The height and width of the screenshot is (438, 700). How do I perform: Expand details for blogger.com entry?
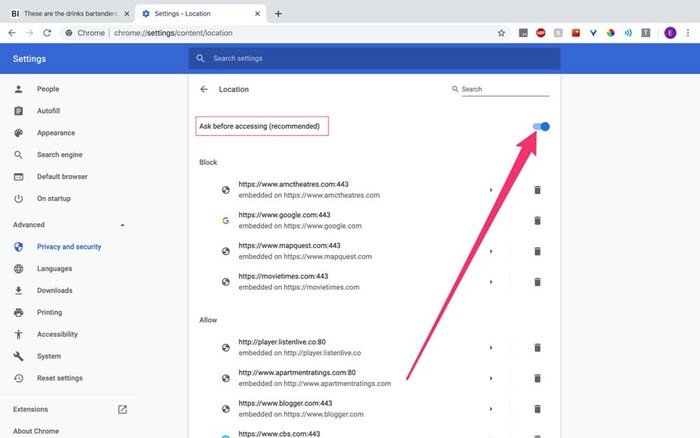point(491,409)
